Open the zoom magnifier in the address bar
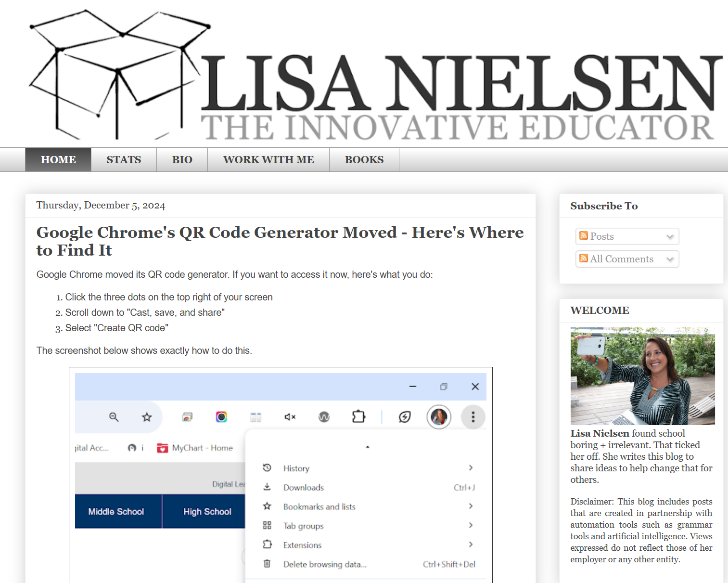The image size is (728, 583). point(114,417)
